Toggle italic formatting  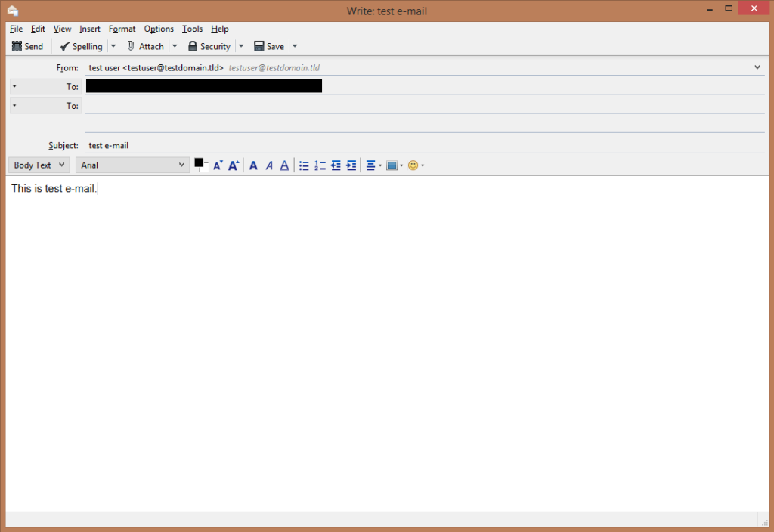click(269, 165)
